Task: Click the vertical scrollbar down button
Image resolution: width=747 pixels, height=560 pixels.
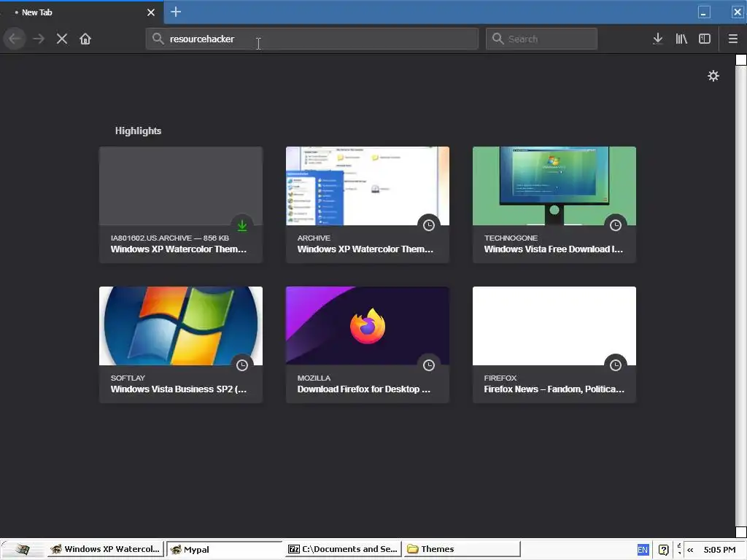Action: coord(741,532)
